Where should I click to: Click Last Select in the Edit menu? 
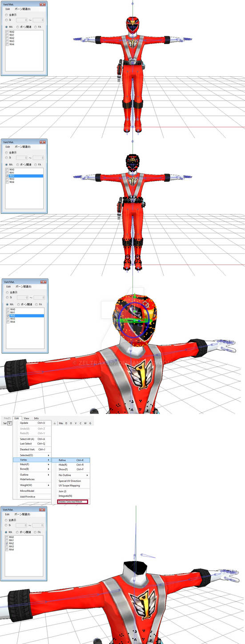32,444
